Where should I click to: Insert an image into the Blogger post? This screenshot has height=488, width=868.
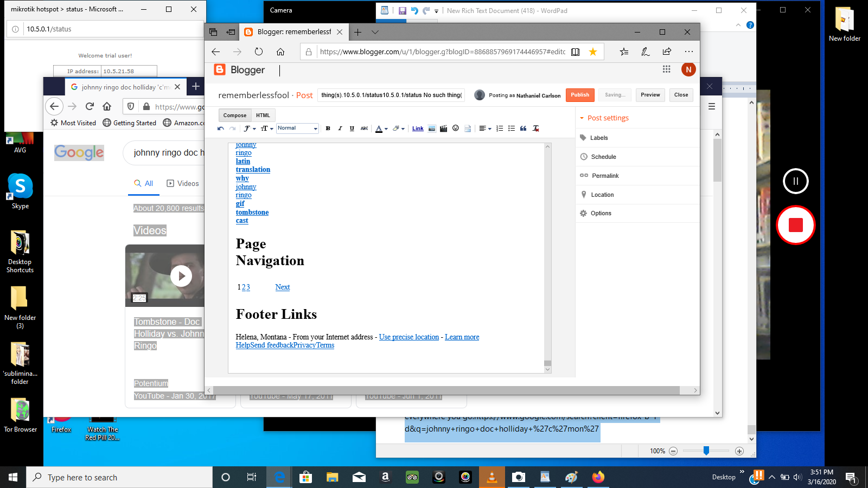pos(432,129)
